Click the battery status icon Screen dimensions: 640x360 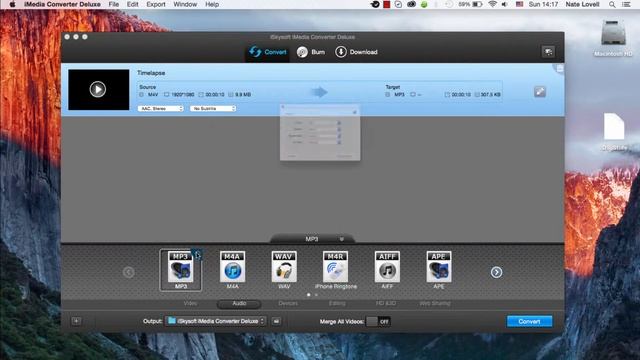tap(477, 4)
